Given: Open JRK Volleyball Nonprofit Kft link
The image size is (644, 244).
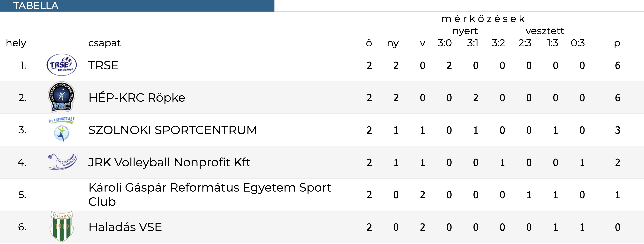Looking at the screenshot, I should click(169, 162).
